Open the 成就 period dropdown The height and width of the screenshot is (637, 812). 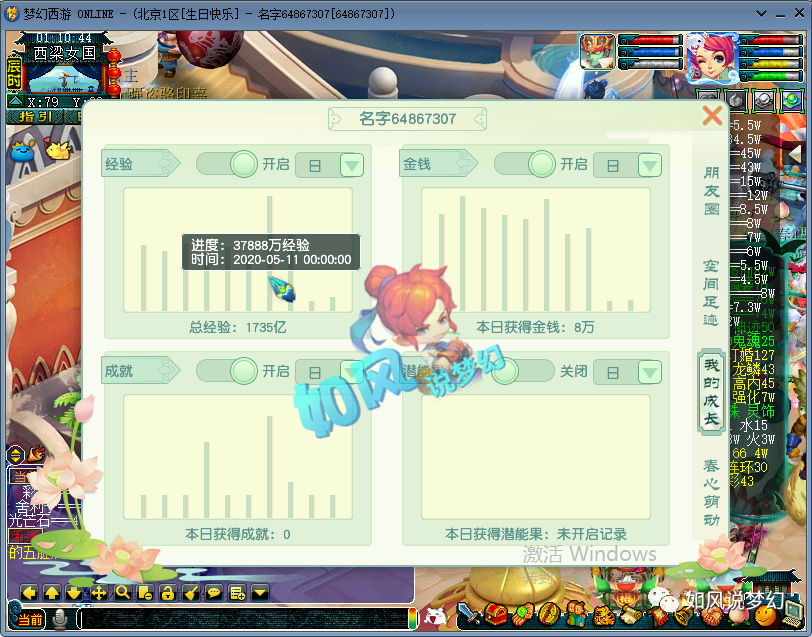pyautogui.click(x=352, y=372)
